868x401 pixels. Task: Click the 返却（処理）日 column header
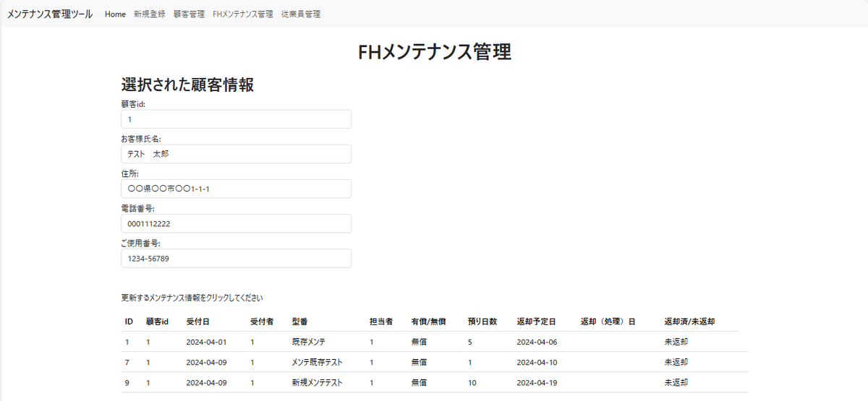(x=608, y=322)
